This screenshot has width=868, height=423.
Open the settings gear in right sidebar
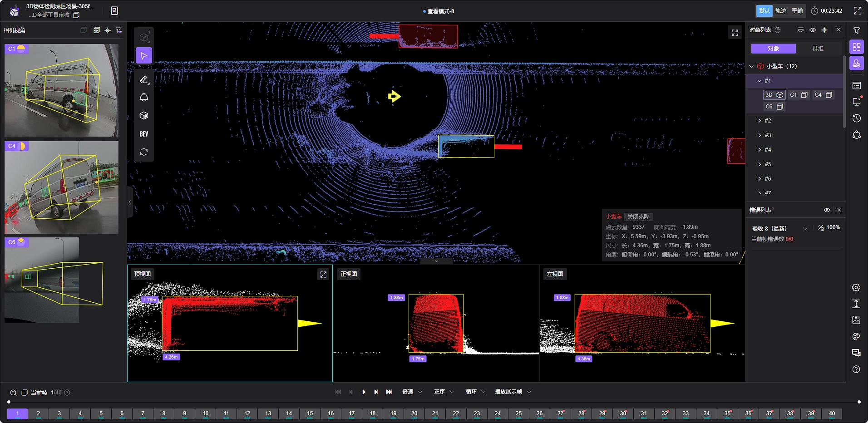tap(856, 288)
